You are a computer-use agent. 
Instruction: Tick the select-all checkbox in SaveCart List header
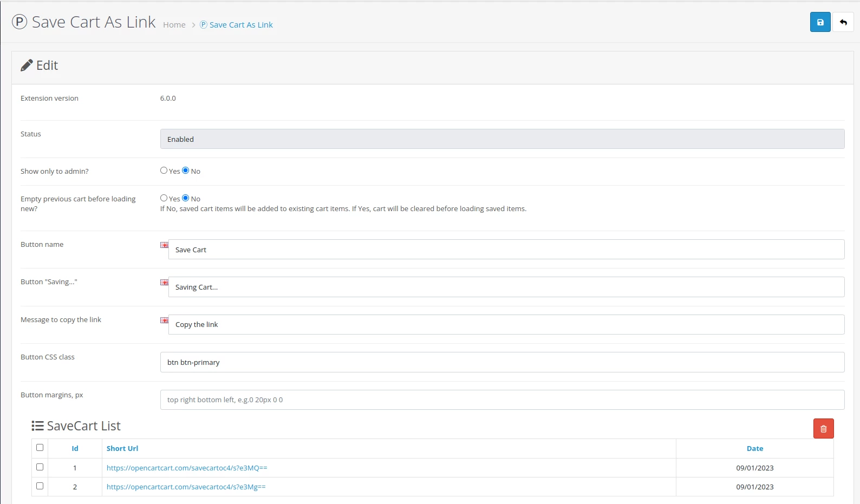[x=40, y=448]
